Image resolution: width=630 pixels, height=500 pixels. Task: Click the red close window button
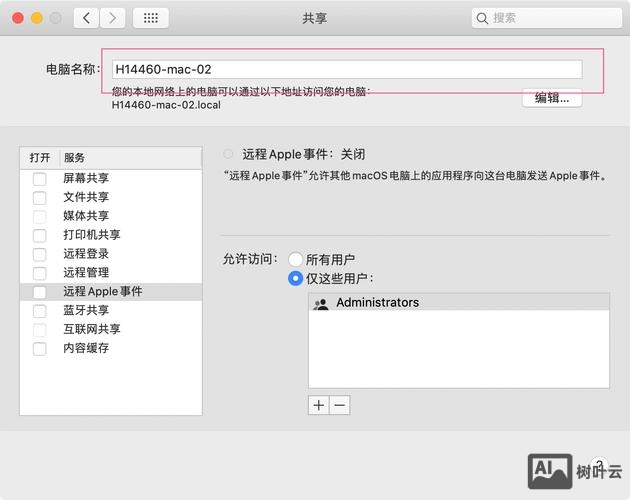[x=18, y=18]
